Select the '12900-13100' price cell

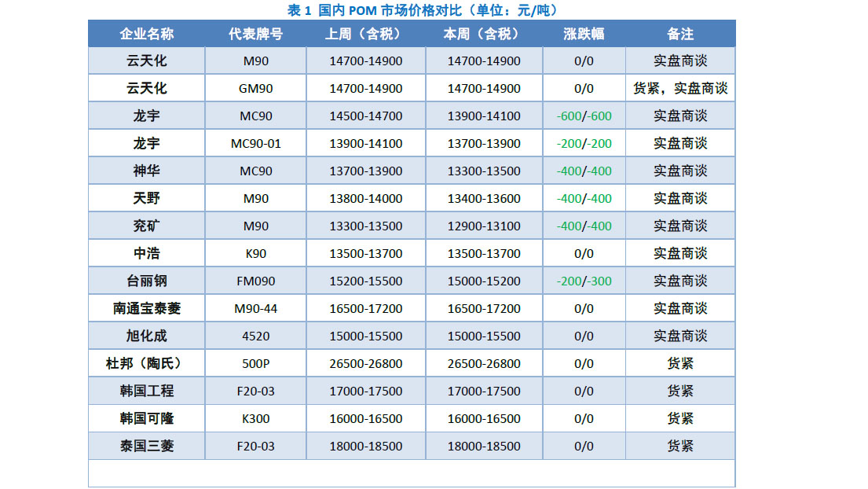484,226
